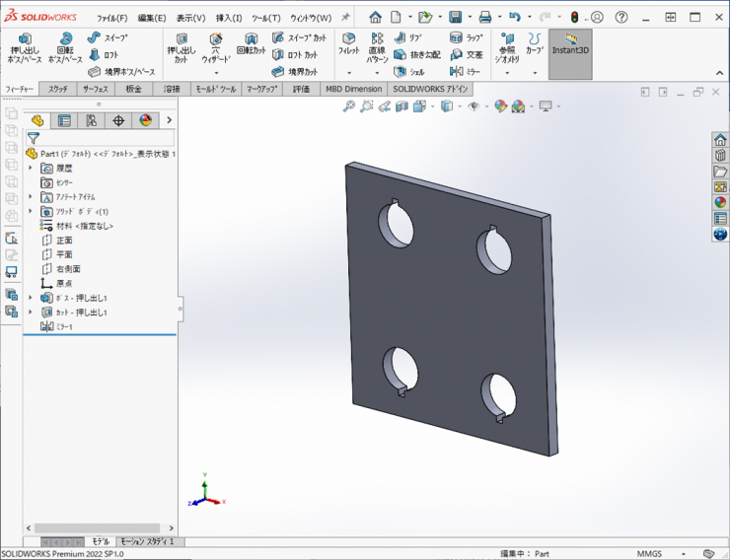This screenshot has height=560, width=730.
Task: Open the ファイル(F) menu
Action: [x=111, y=18]
